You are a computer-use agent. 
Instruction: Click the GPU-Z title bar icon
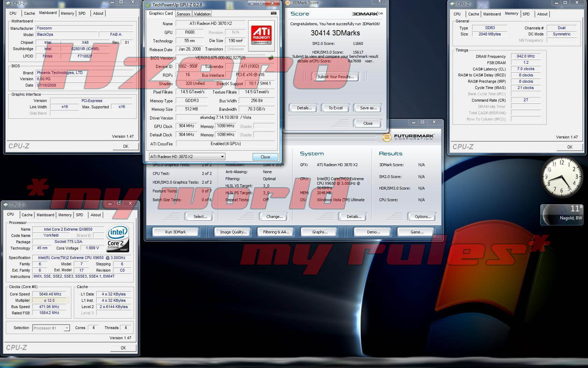point(148,5)
